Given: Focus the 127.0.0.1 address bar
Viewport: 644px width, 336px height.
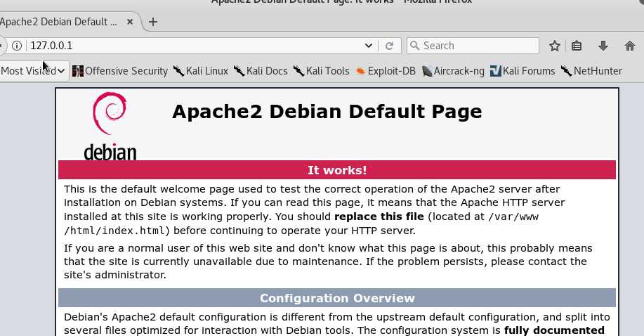Looking at the screenshot, I should coord(195,46).
